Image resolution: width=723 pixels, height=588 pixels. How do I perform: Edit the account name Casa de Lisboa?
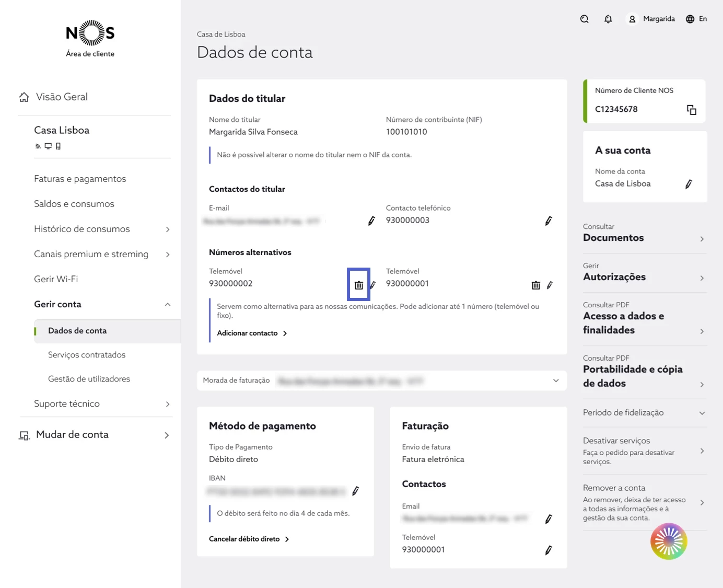689,184
